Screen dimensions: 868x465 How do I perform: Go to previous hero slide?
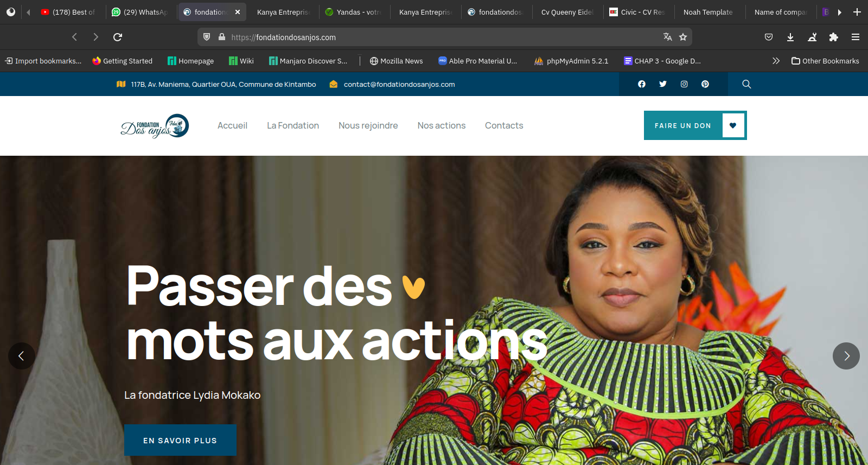22,356
